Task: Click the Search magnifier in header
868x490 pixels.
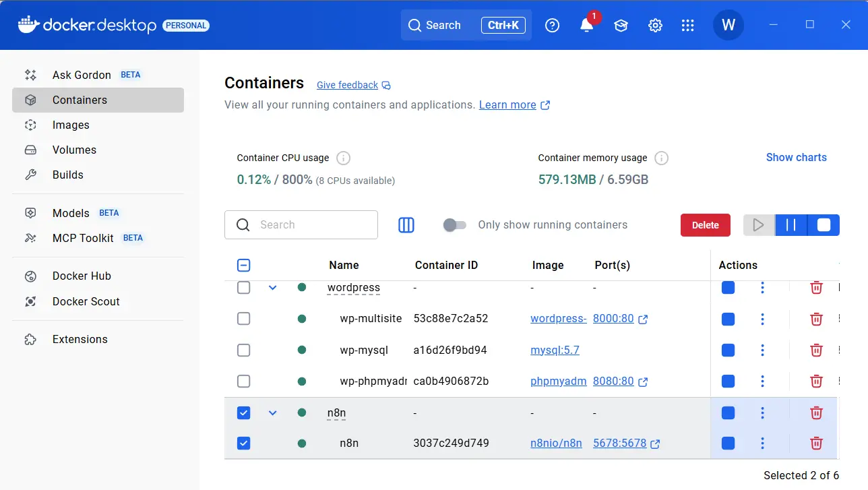Action: tap(414, 26)
